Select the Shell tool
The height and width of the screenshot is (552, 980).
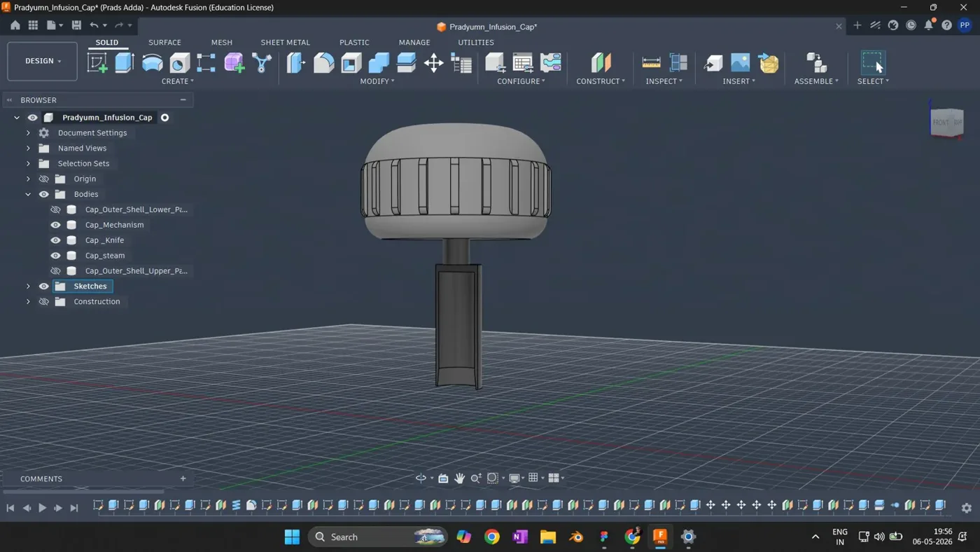pos(351,62)
